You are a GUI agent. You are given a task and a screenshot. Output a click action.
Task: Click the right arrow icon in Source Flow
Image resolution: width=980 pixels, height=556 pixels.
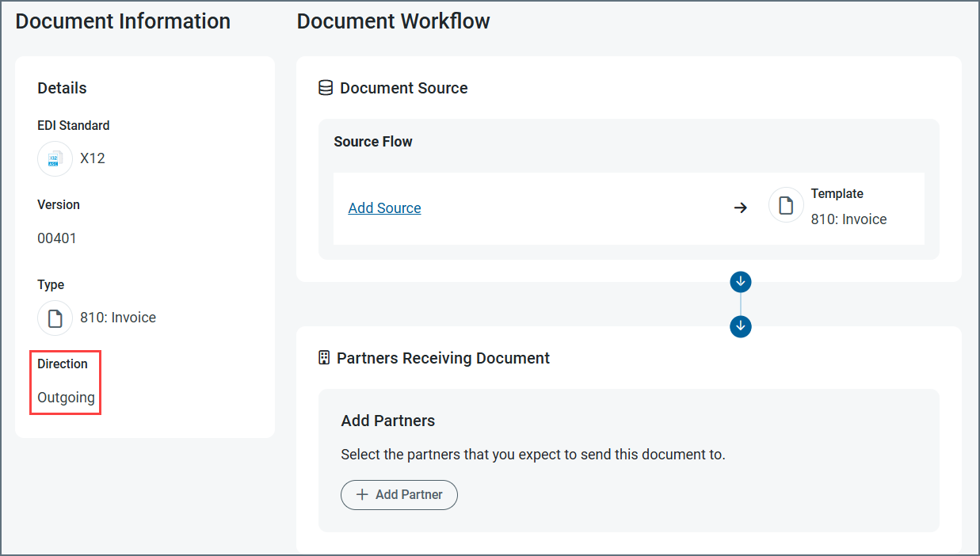740,208
